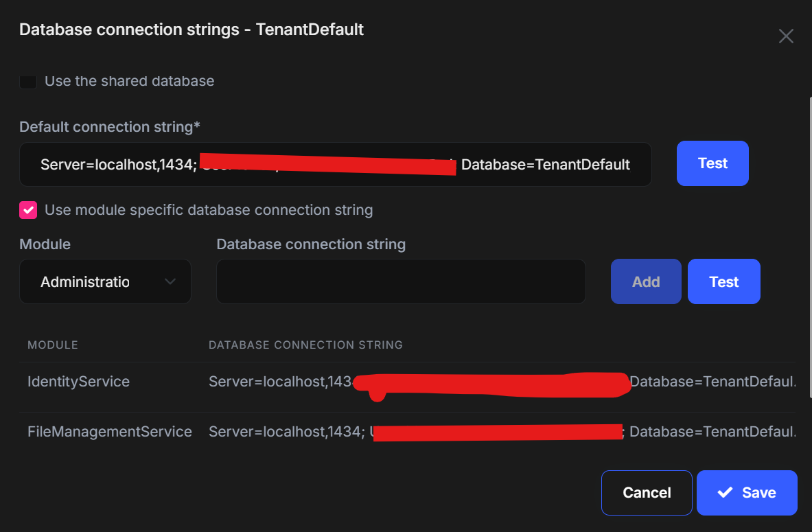Screen dimensions: 812x532
Task: Enable Use the shared database checkbox
Action: [28, 81]
